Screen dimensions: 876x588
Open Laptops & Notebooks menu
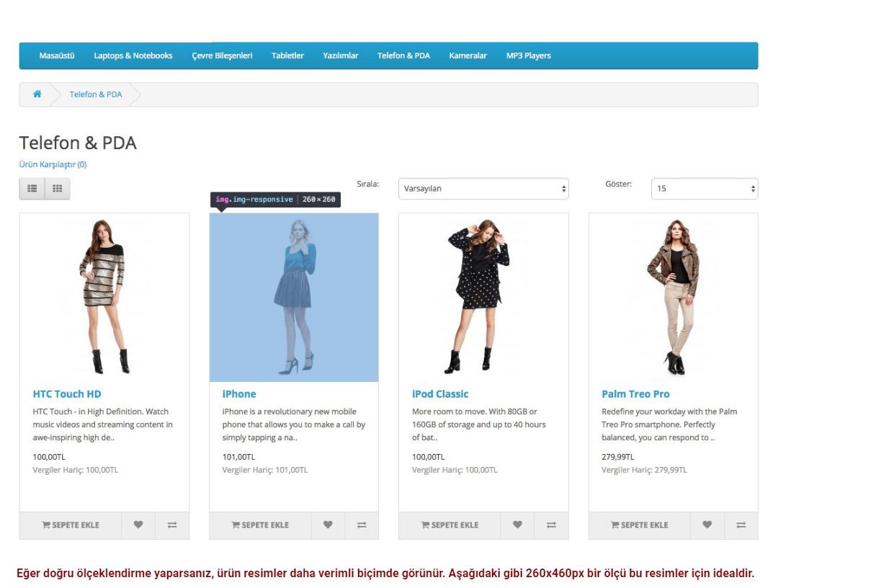(x=133, y=55)
